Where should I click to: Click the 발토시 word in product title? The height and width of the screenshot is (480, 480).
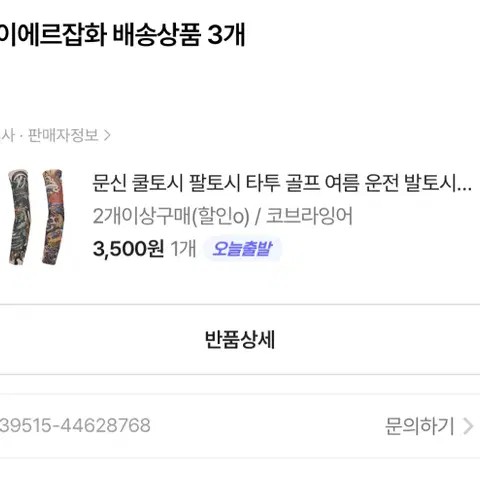429,183
